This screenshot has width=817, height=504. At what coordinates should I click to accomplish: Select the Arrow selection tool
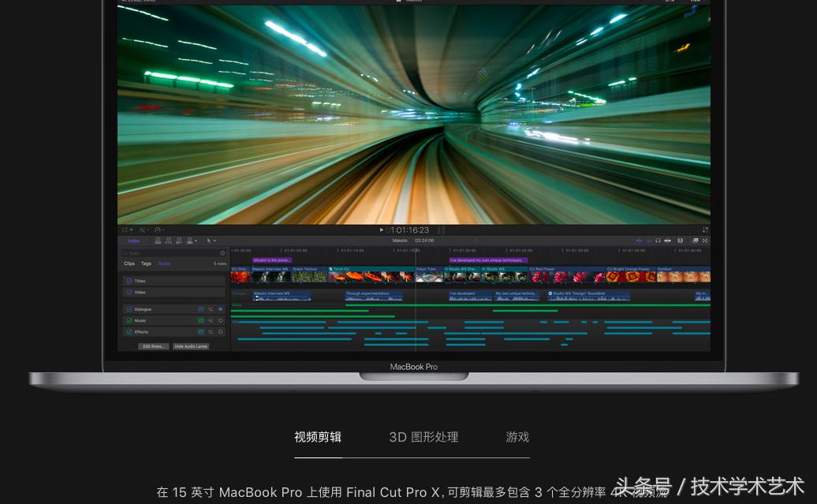pos(208,239)
